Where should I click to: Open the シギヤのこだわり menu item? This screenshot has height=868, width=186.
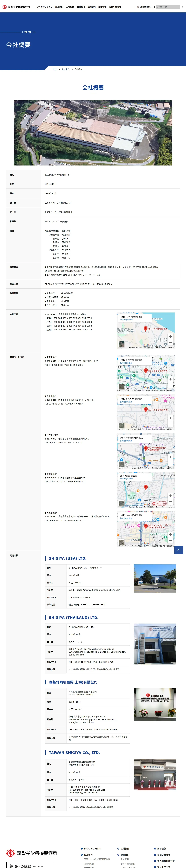tap(45, 7)
